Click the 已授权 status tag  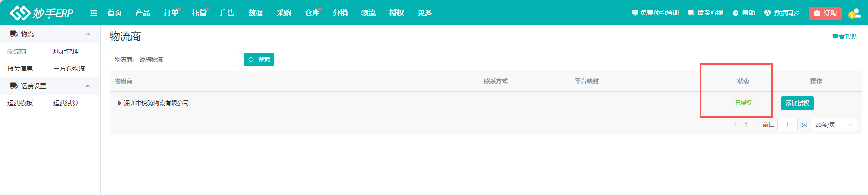click(743, 103)
